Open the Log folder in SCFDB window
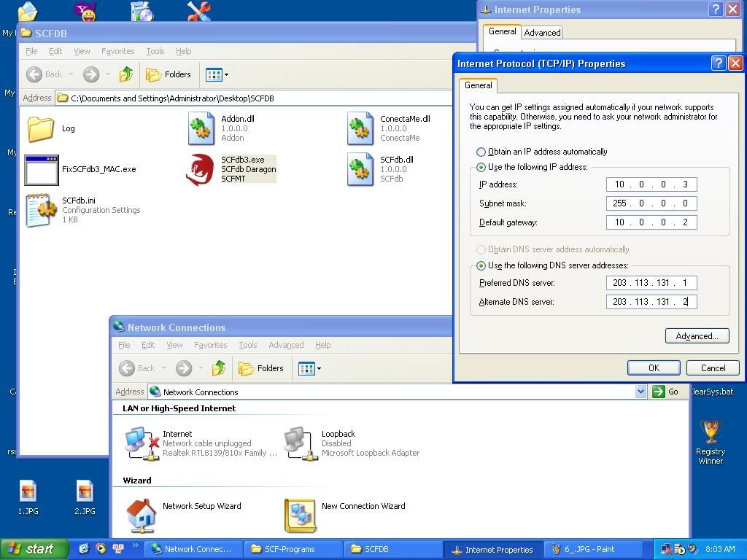The height and width of the screenshot is (560, 747). tap(41, 128)
